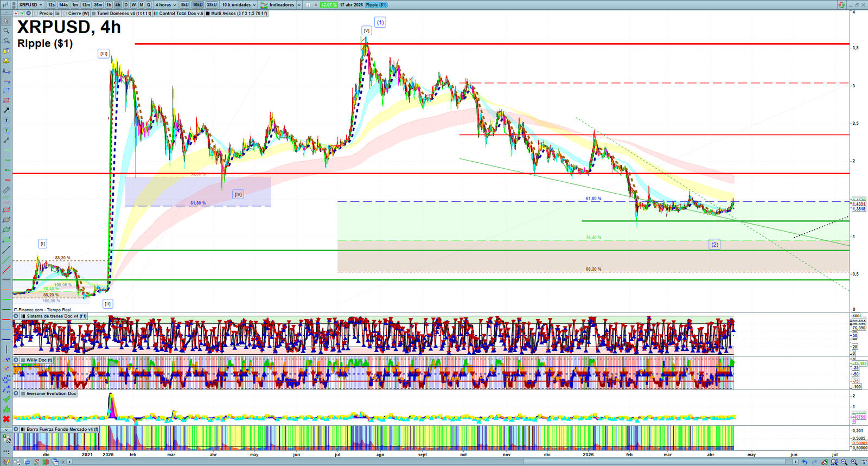
Task: Open the three-dots more options in left toolbar
Action: point(6,451)
